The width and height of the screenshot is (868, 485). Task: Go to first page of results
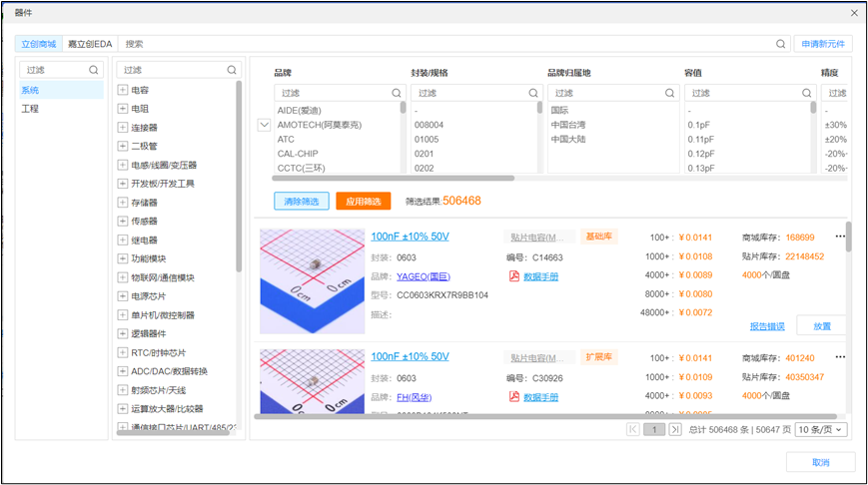click(x=633, y=429)
